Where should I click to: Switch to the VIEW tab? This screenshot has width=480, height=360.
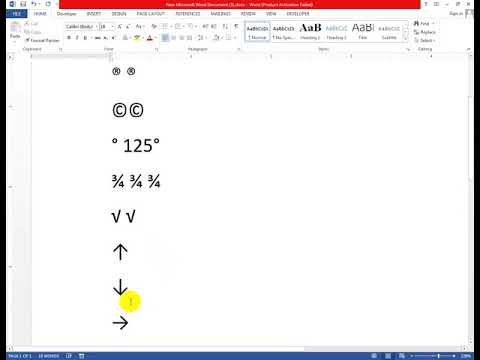(x=271, y=14)
